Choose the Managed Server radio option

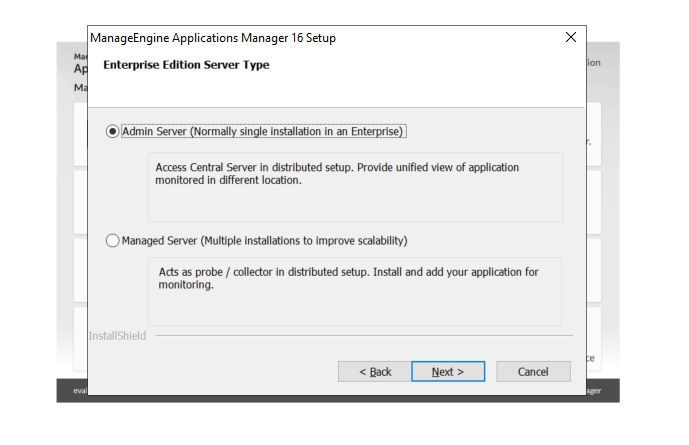pos(112,241)
